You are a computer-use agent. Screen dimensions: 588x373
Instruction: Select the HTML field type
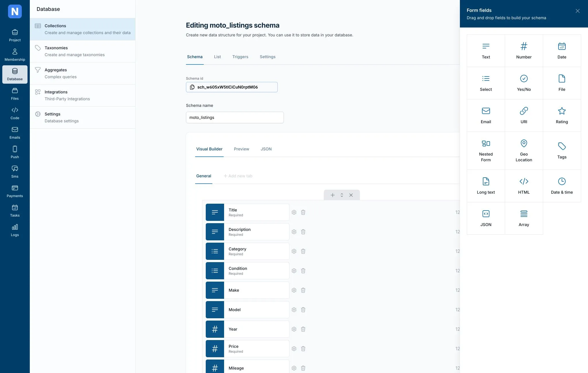point(524,186)
